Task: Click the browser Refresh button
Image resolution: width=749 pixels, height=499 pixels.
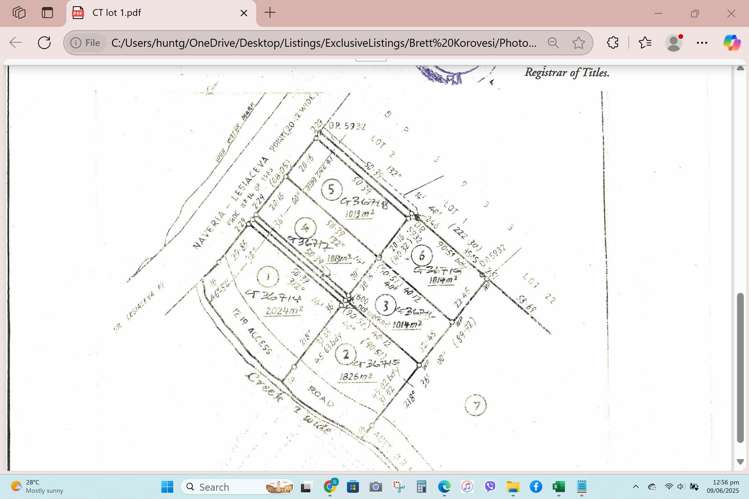Action: point(44,43)
